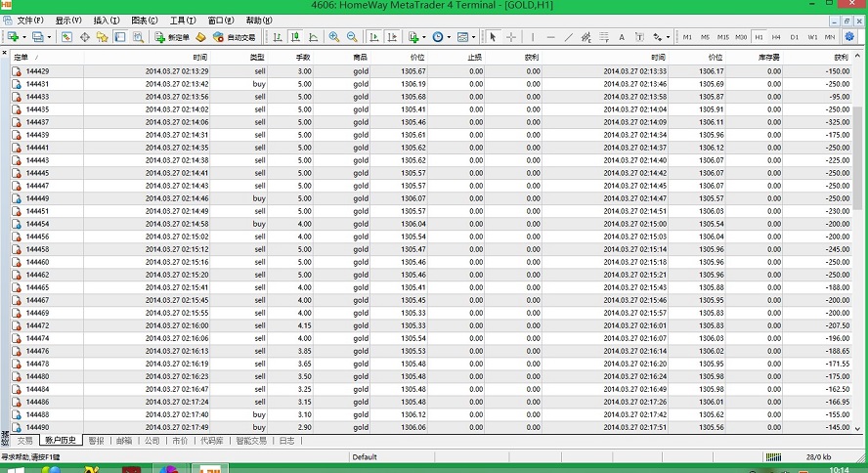The image size is (868, 473).
Task: Click the Zoom Out magnifier
Action: click(x=352, y=37)
